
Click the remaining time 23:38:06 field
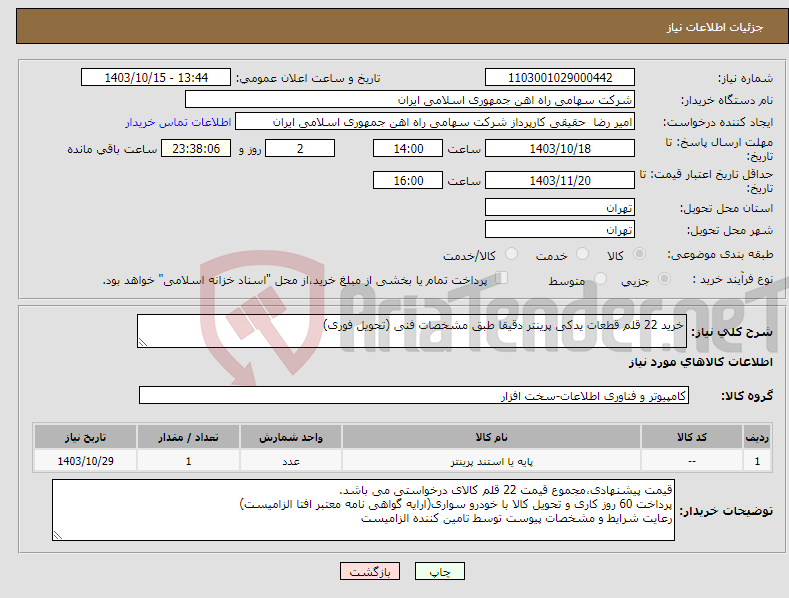pos(196,148)
